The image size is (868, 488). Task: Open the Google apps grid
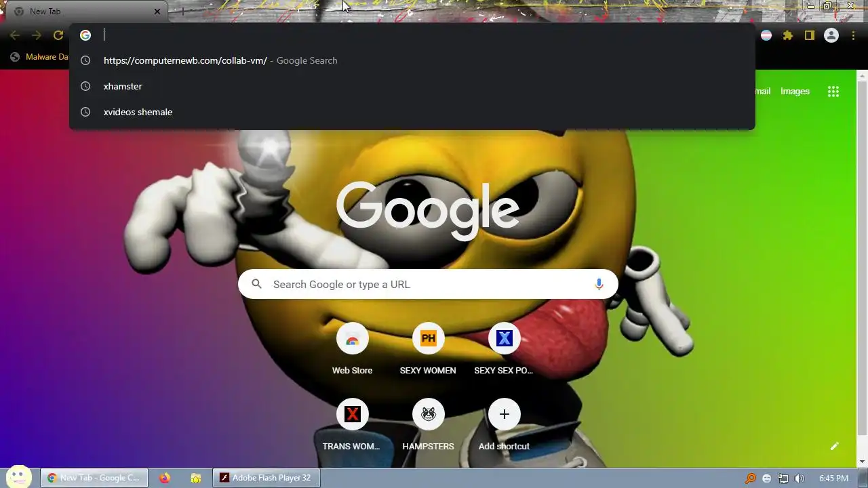tap(833, 91)
